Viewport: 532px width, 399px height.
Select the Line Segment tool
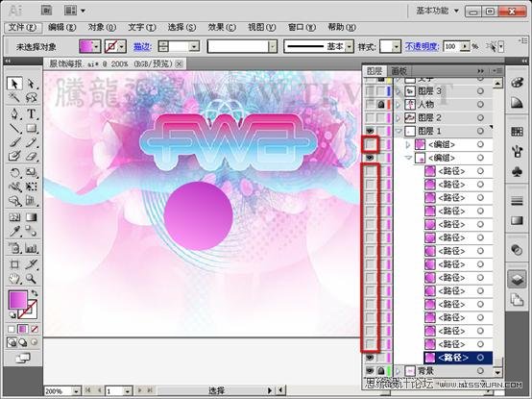coord(14,129)
